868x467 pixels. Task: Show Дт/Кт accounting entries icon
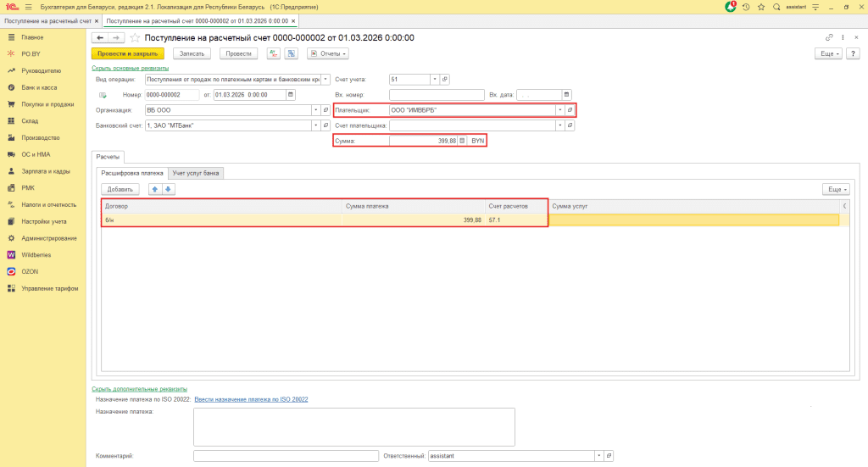coord(273,53)
